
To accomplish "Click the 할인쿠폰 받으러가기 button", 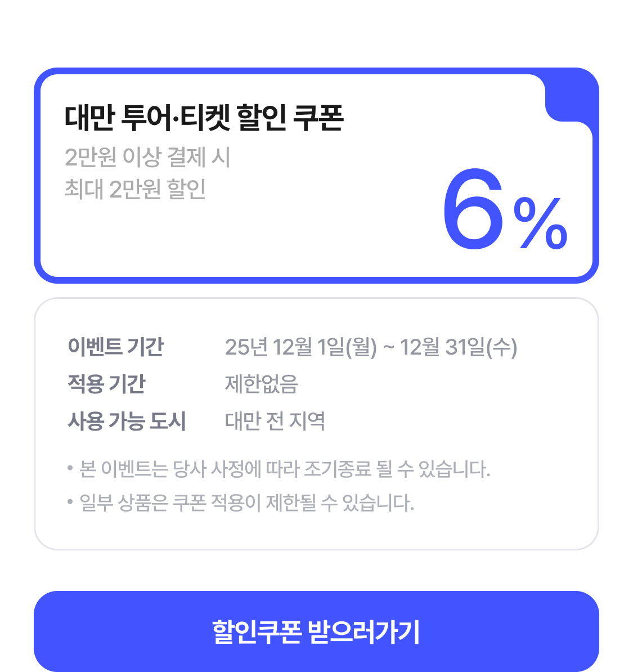I will [x=316, y=631].
